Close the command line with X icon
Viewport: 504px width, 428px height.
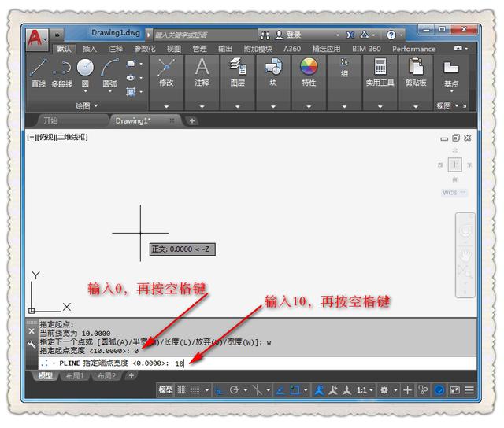(x=31, y=331)
